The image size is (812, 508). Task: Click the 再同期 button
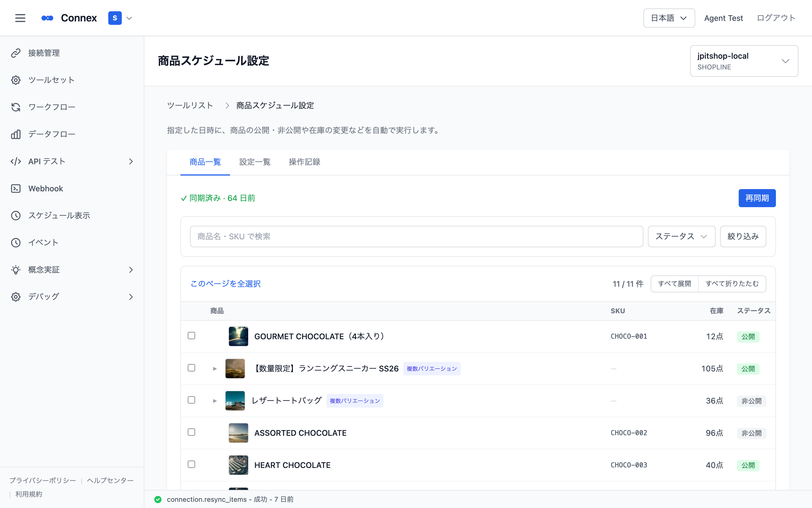(757, 198)
